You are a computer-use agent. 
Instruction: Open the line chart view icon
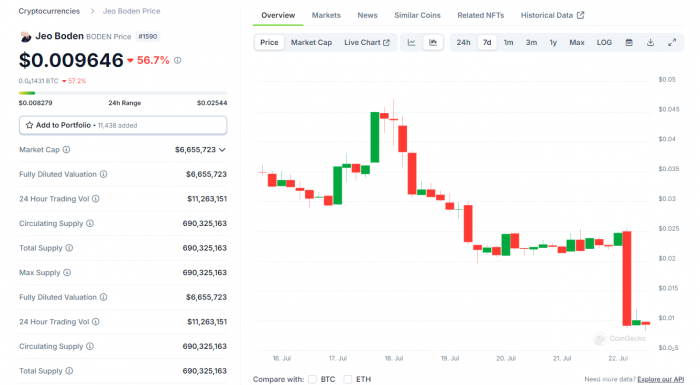pos(411,42)
